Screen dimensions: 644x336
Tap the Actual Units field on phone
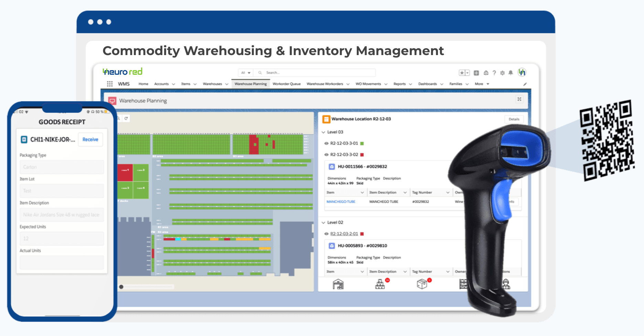[62, 262]
